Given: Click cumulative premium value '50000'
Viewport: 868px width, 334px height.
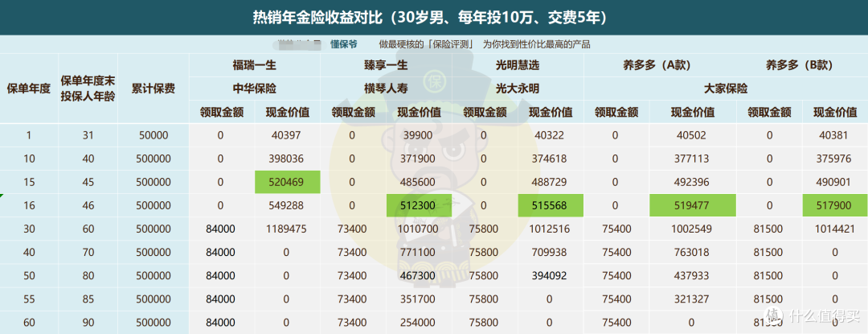Looking at the screenshot, I should 153,135.
